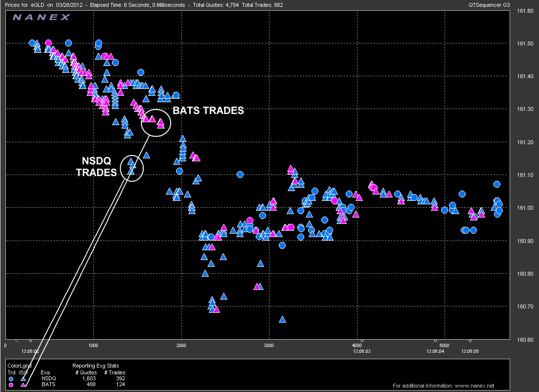Screen dimensions: 539x392
Task: Click the 161.10 price axis label
Action: [525, 175]
